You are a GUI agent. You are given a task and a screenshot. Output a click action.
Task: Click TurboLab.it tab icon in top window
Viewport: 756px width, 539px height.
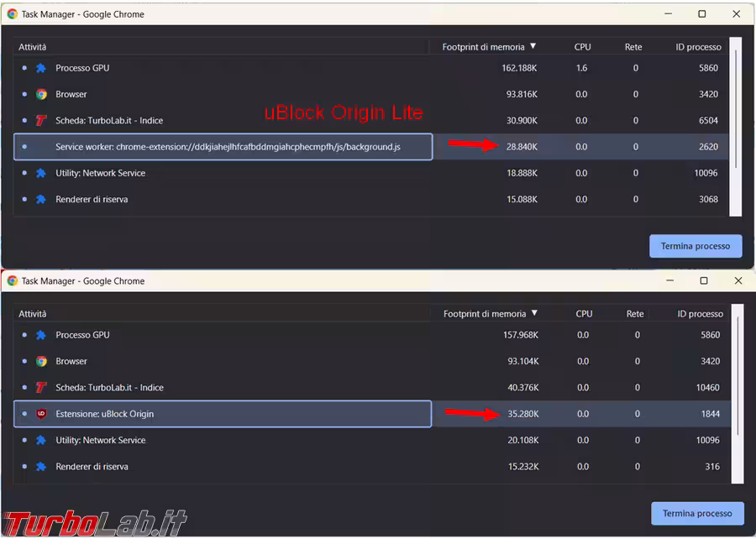[x=41, y=120]
